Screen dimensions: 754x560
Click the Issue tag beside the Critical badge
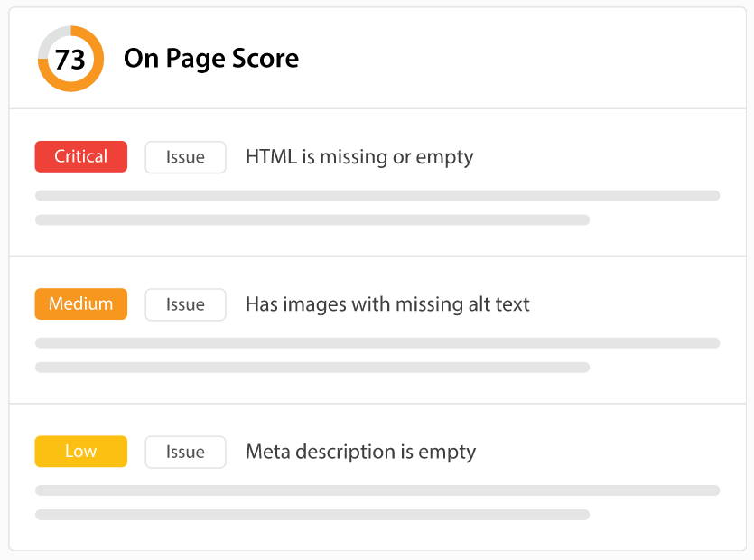pyautogui.click(x=185, y=157)
